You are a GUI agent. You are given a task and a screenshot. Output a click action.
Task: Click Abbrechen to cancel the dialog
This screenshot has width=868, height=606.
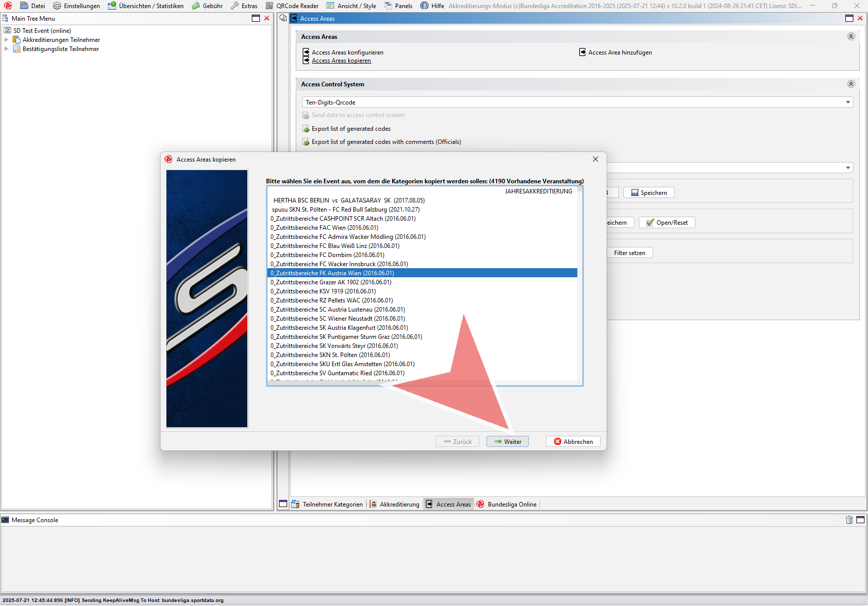point(573,441)
